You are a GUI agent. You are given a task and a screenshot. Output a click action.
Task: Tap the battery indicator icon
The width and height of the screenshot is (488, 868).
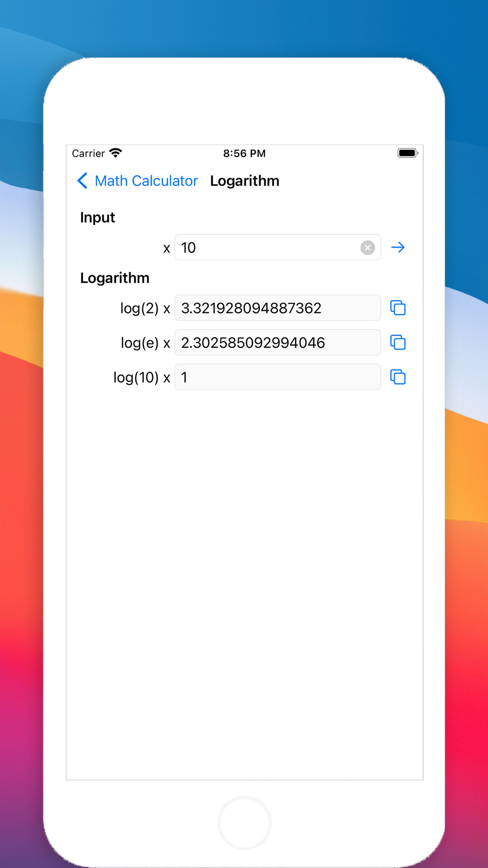point(408,153)
